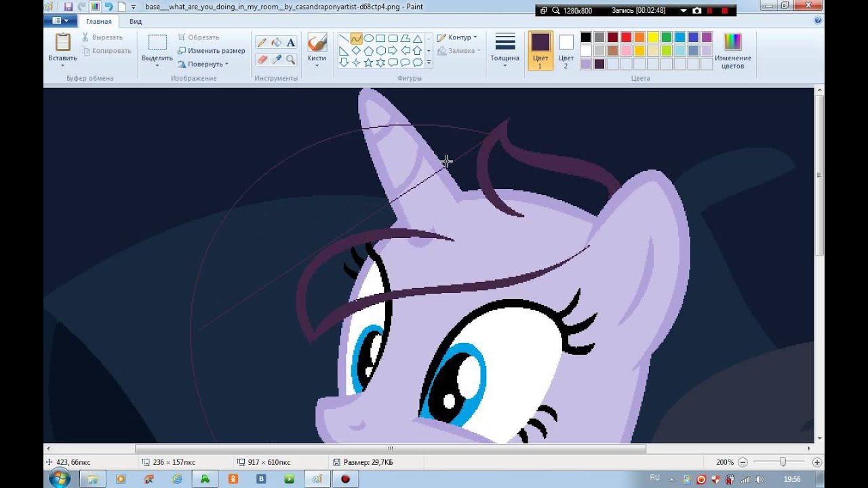Choose the Rounded rectangle shape

(x=393, y=39)
